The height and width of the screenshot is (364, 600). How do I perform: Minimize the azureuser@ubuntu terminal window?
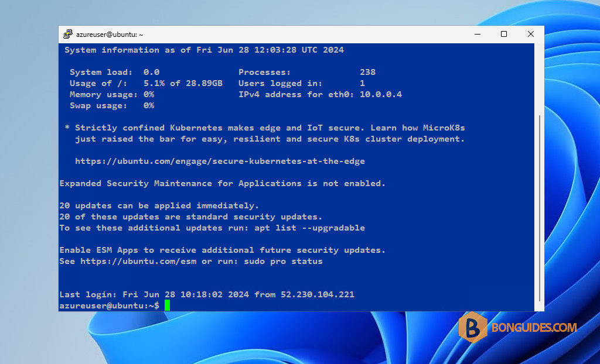pyautogui.click(x=478, y=34)
